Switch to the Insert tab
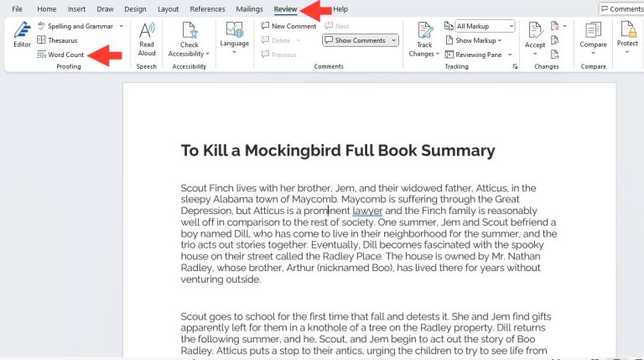The width and height of the screenshot is (644, 360). (x=76, y=8)
